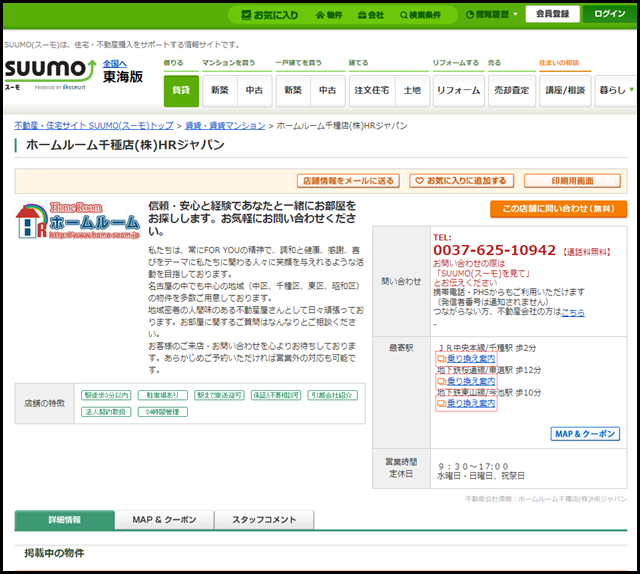This screenshot has height=574, width=640.
Task: Click the blue MAP&クーポン button
Action: (585, 434)
